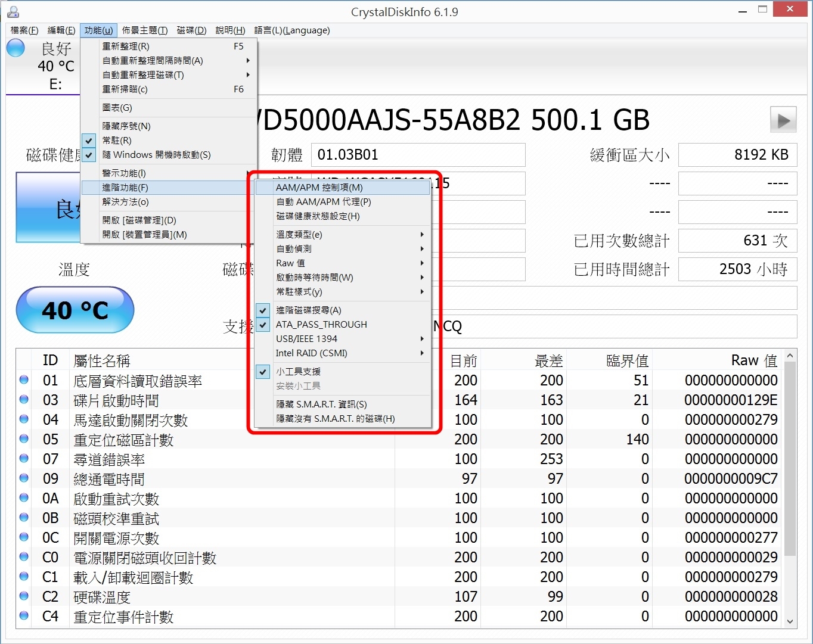Viewport: 813px width, 644px height.
Task: Toggle 進階磁碟搜尋(A) option
Action: [x=343, y=310]
